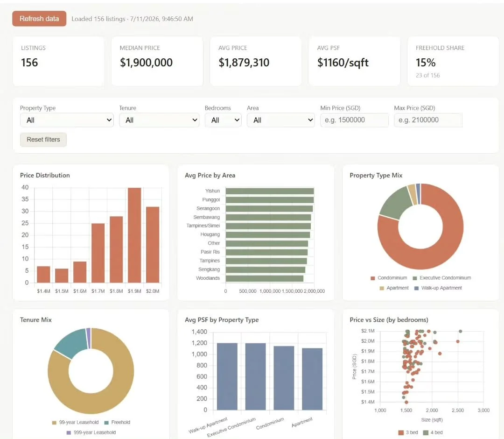Click the Price Distribution chart title
Image resolution: width=504 pixels, height=439 pixels.
(45, 175)
